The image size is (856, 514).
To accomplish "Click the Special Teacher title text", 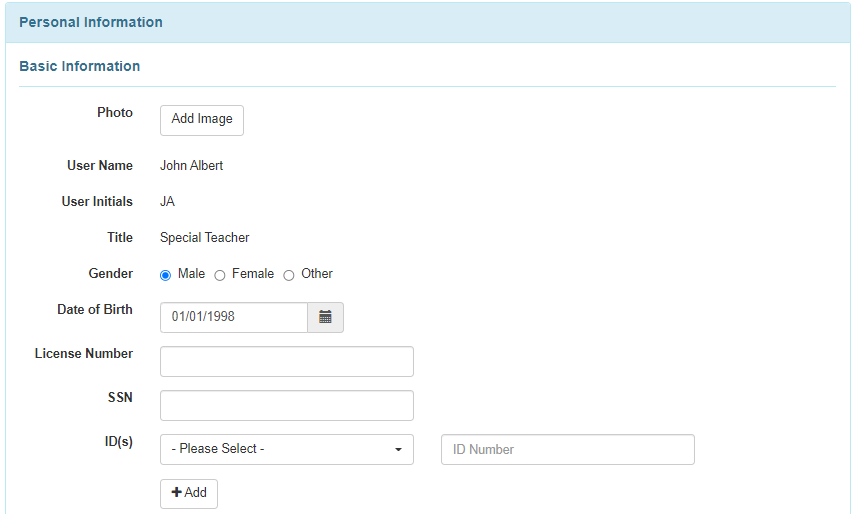I will click(x=205, y=238).
